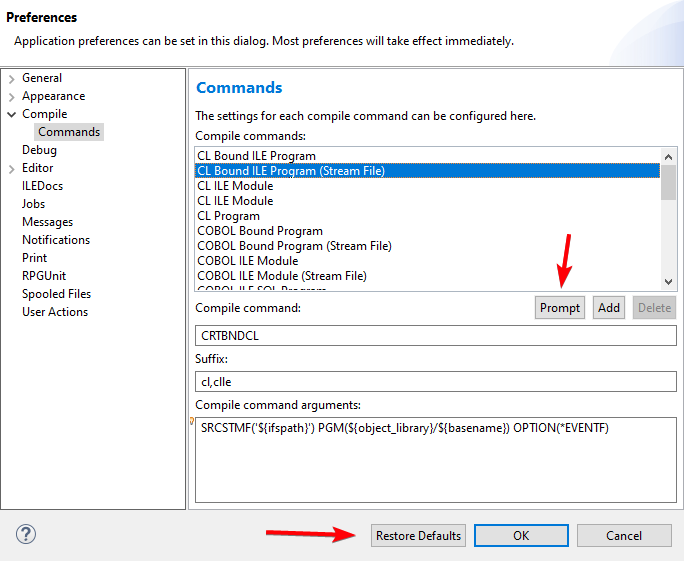Image resolution: width=684 pixels, height=561 pixels.
Task: Click the Add button
Action: tap(609, 308)
